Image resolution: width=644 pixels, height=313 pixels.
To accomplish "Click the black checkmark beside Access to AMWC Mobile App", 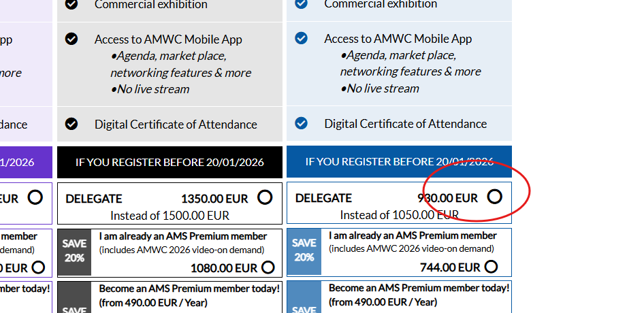I will [x=71, y=39].
